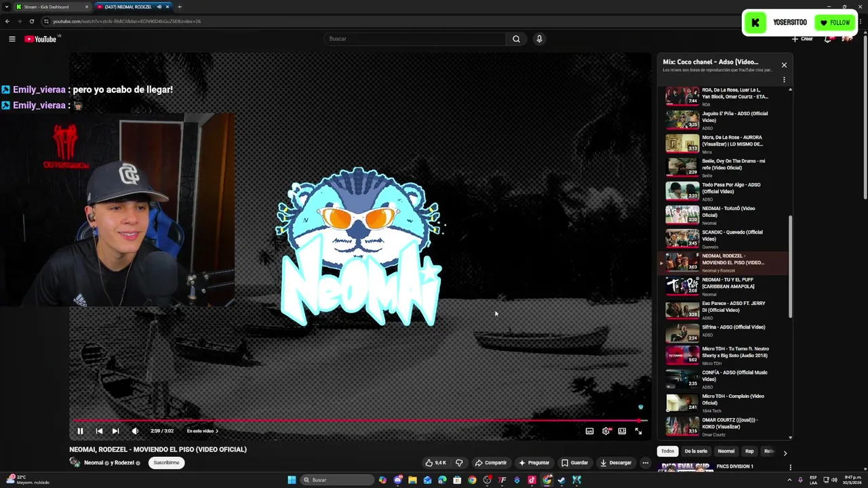Open the YouTube hamburger guide menu
Viewport: 868px width, 488px height.
pyautogui.click(x=12, y=39)
